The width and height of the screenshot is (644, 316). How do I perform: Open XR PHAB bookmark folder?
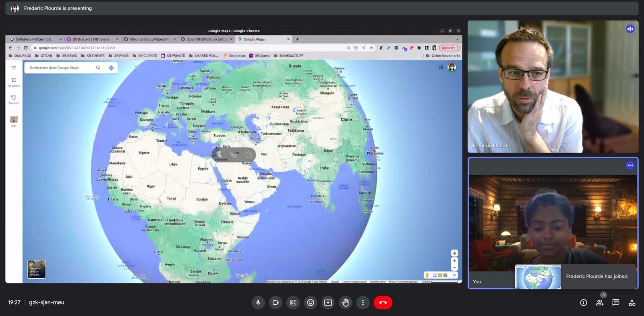[x=118, y=56]
